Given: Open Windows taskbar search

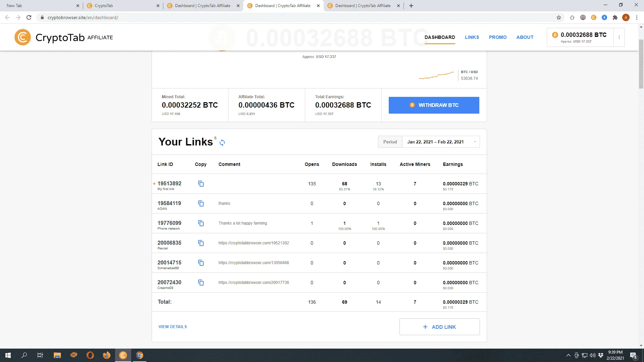Looking at the screenshot, I should click(x=24, y=355).
